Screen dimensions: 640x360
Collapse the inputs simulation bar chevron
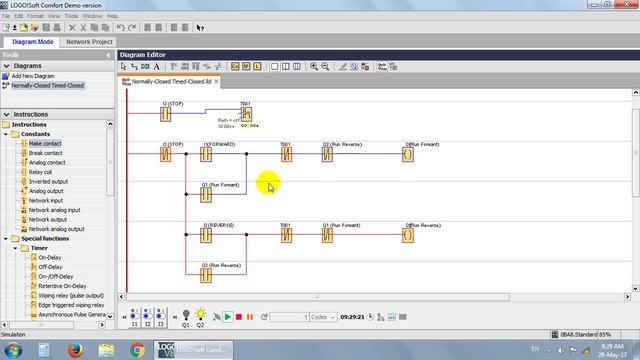[x=124, y=317]
